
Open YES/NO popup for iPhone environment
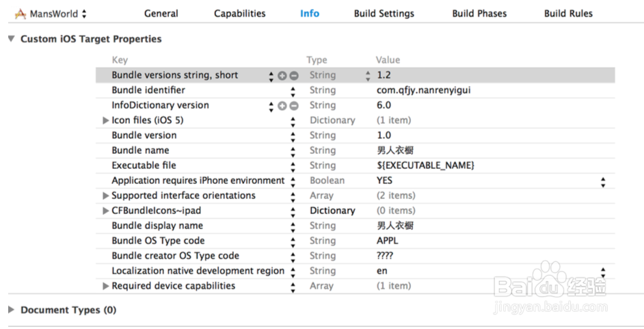pyautogui.click(x=603, y=181)
